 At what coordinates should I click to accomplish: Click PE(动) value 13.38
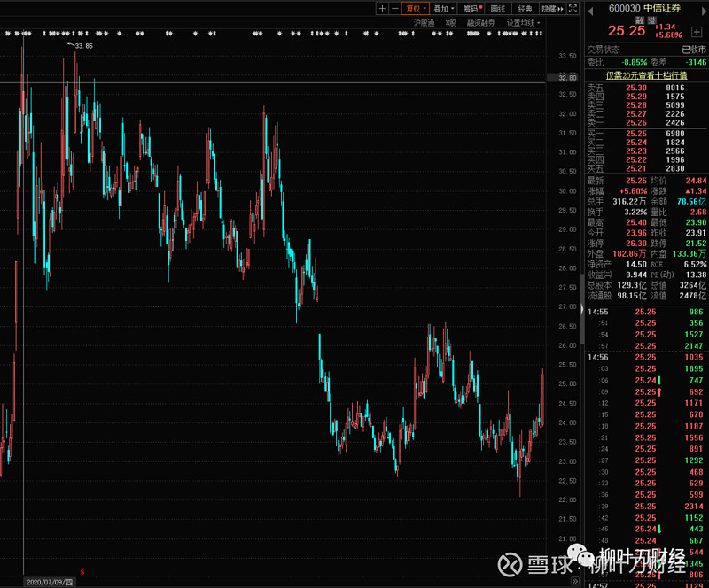[697, 275]
